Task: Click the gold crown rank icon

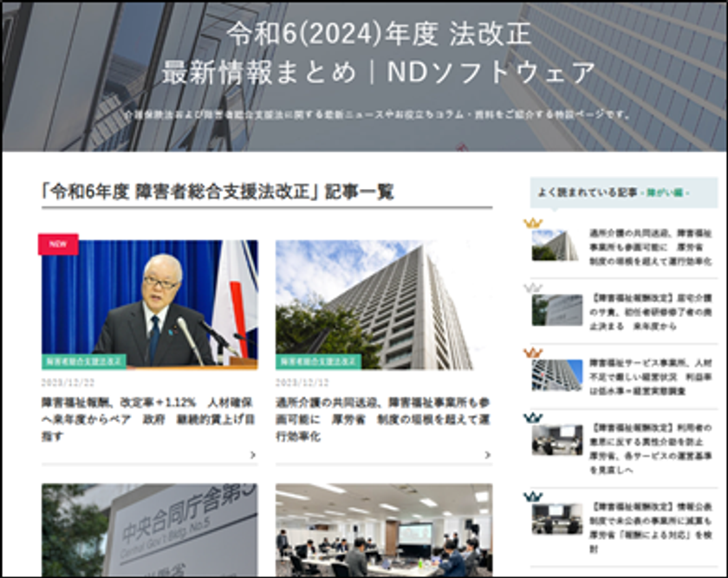Action: click(532, 223)
